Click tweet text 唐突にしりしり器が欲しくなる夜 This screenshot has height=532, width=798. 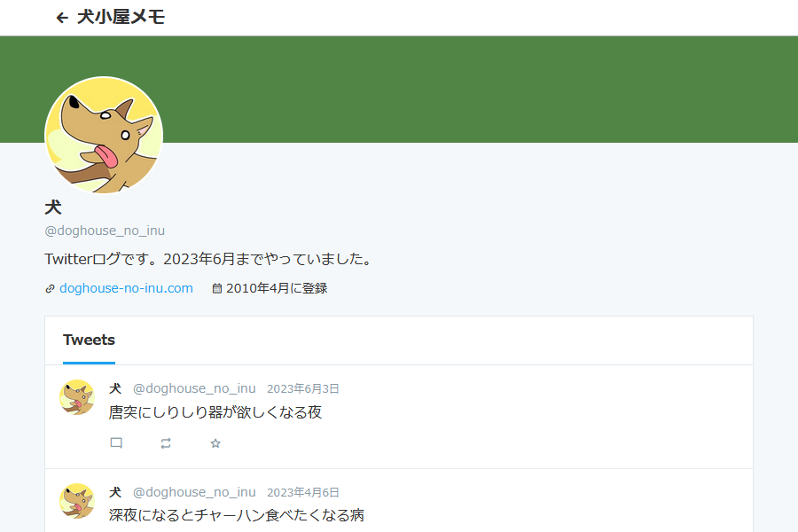point(215,411)
